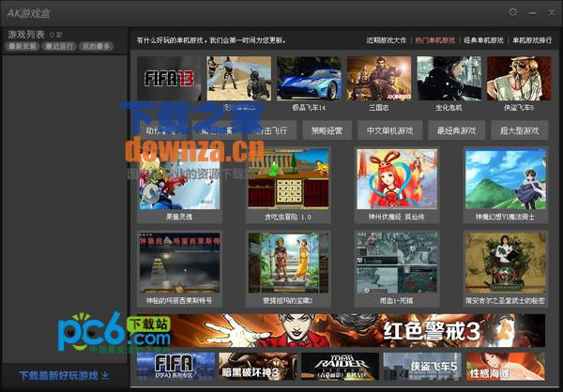Open the 赞提祖玛的宝藏2 game card

(x=288, y=268)
